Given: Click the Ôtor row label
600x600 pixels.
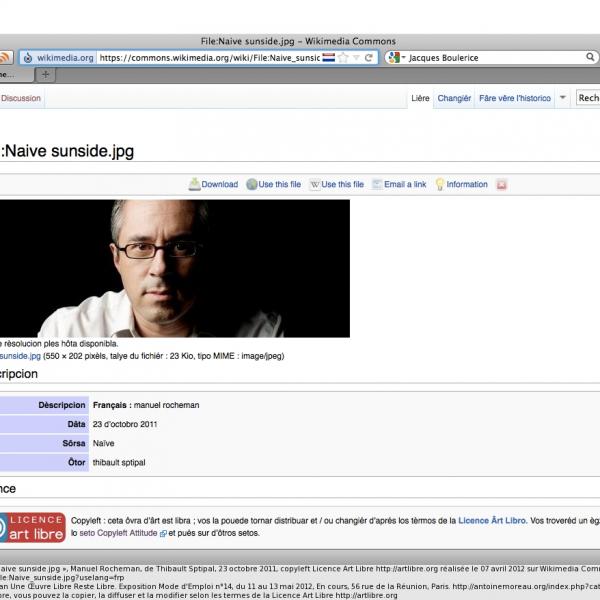Looking at the screenshot, I should (77, 463).
